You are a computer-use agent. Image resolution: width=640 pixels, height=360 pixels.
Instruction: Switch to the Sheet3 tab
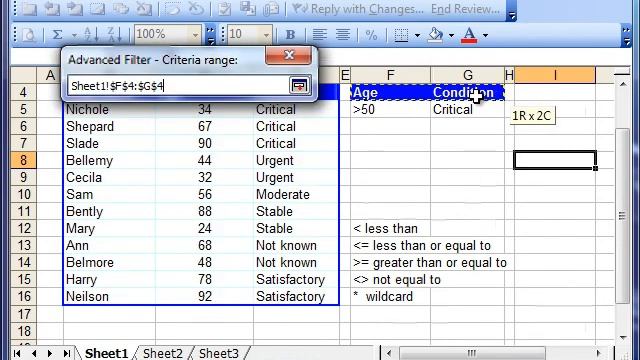coord(219,353)
